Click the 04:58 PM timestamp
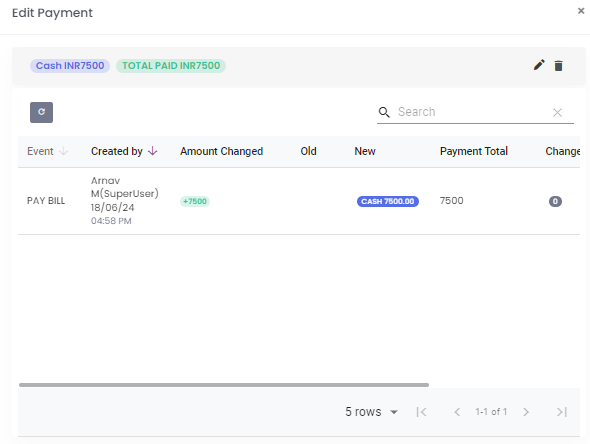The image size is (590, 444). 111,221
